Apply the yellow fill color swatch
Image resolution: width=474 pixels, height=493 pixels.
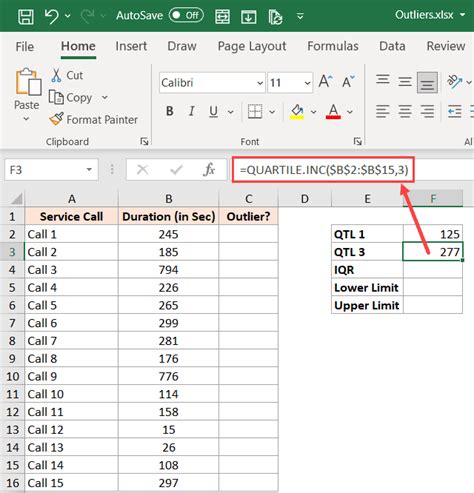point(297,111)
